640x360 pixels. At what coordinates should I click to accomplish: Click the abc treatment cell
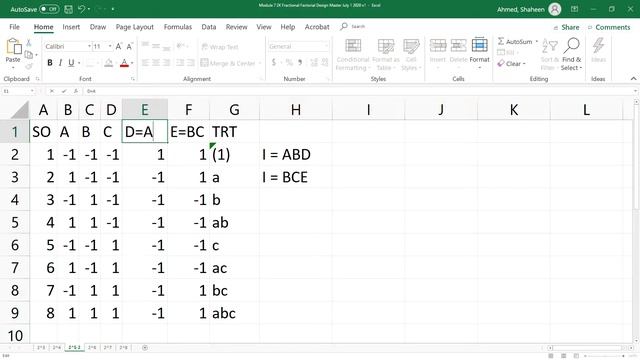tap(234, 313)
